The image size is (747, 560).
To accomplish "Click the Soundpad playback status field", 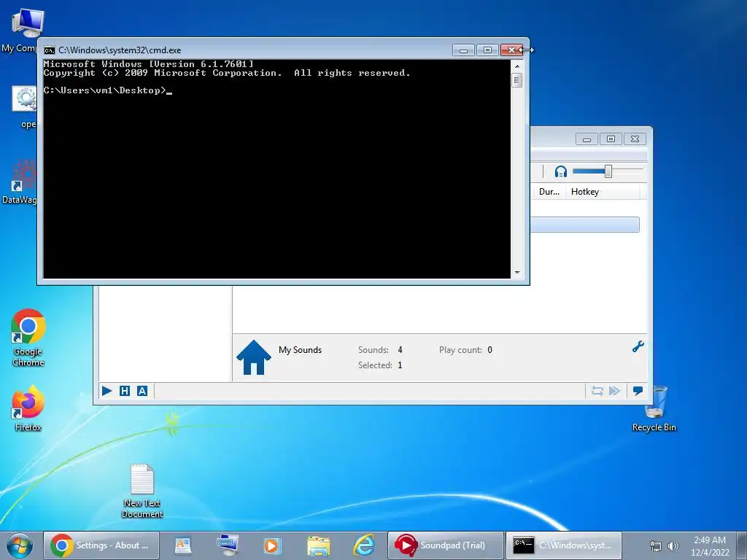I will pos(369,391).
